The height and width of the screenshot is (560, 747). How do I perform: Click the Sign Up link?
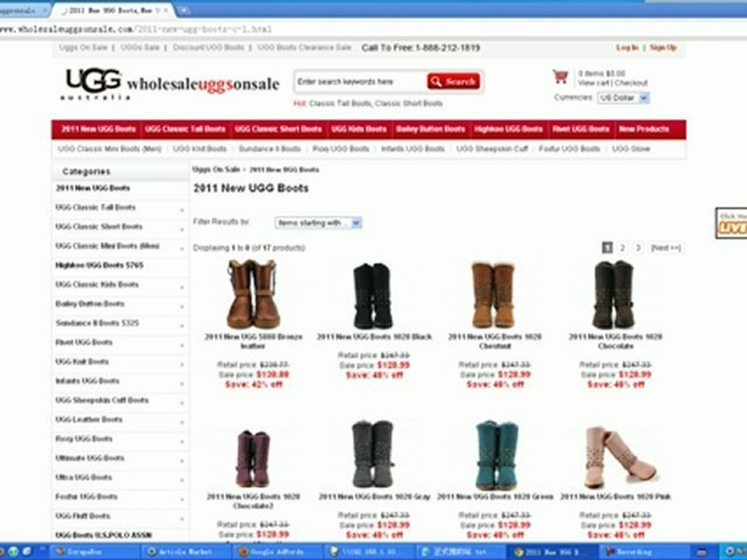click(x=663, y=47)
